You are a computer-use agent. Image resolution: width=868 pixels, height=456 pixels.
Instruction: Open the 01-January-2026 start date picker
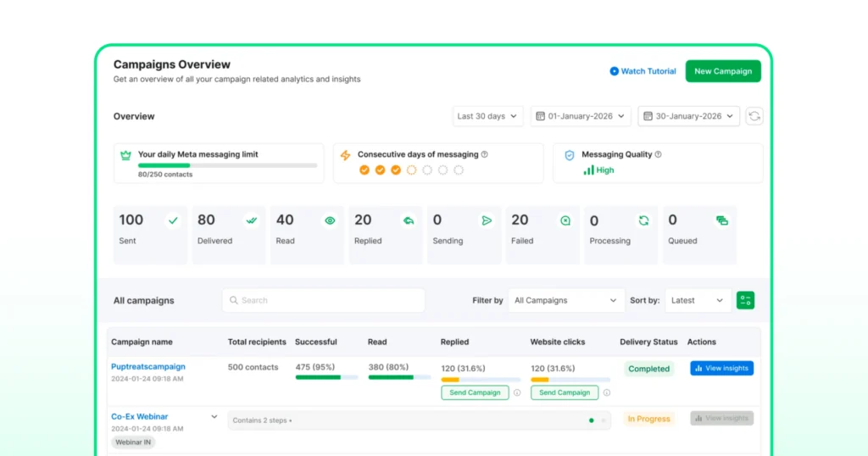click(580, 116)
